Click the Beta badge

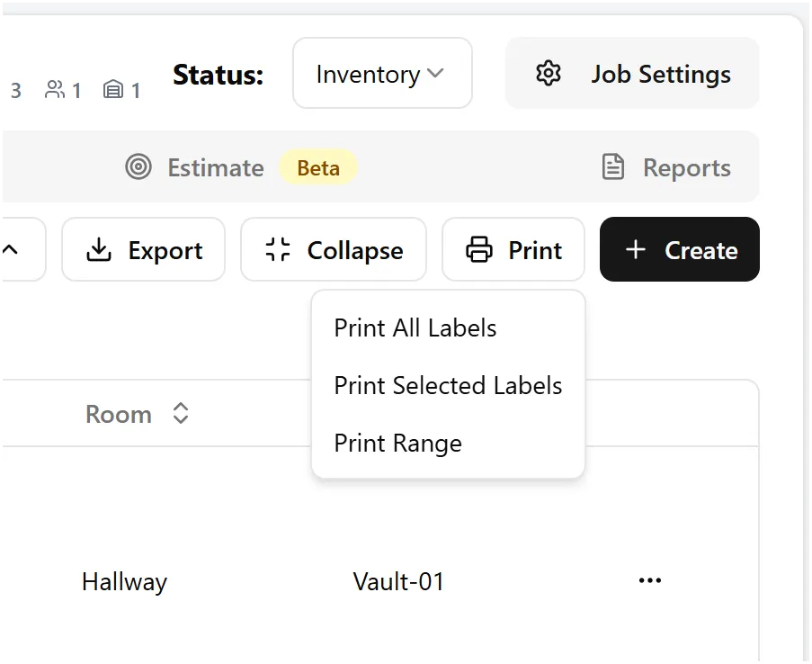[x=318, y=167]
